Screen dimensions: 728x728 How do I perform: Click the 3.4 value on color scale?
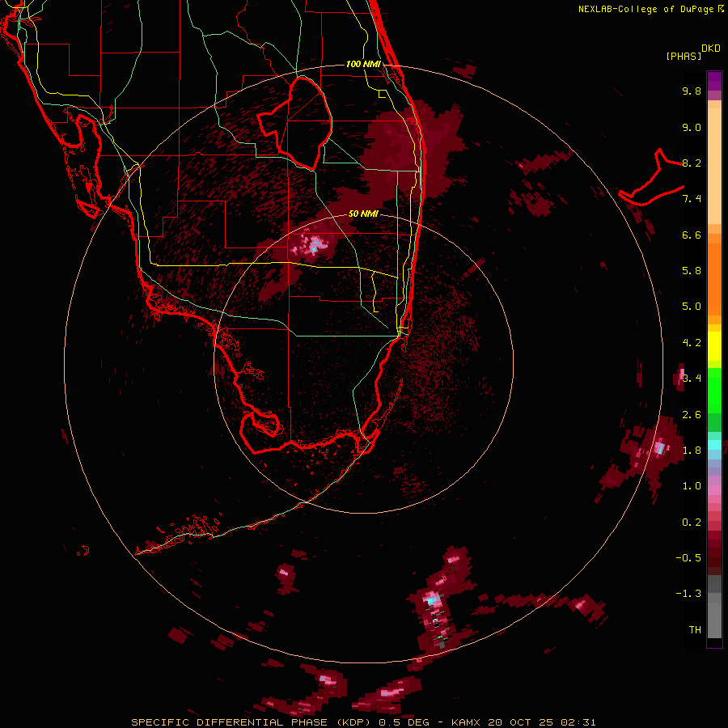tap(692, 378)
